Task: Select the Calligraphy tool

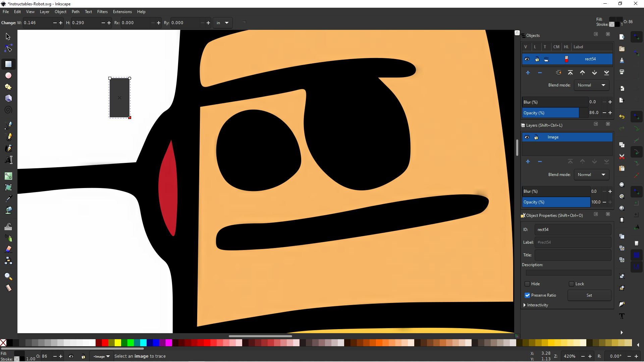Action: coord(9,148)
